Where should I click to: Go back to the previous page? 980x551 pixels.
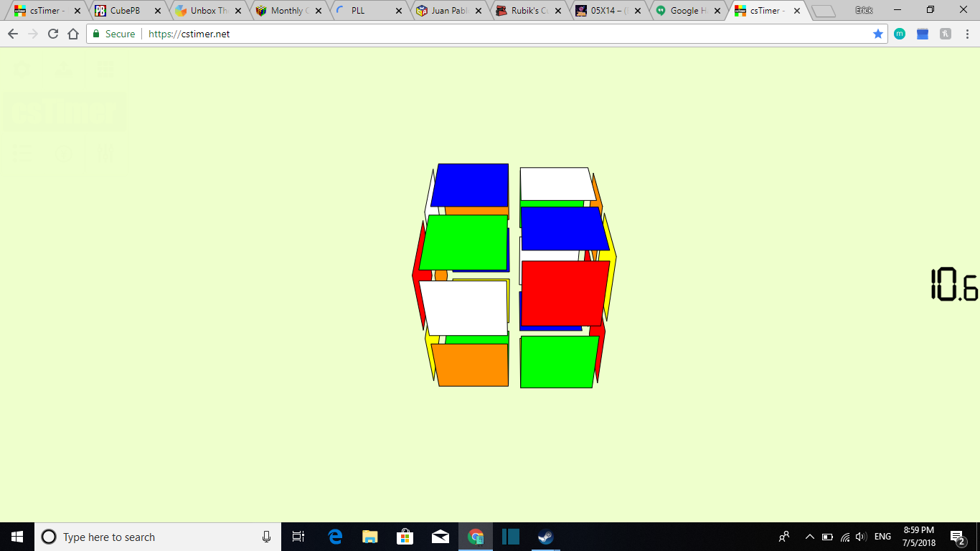[x=13, y=34]
